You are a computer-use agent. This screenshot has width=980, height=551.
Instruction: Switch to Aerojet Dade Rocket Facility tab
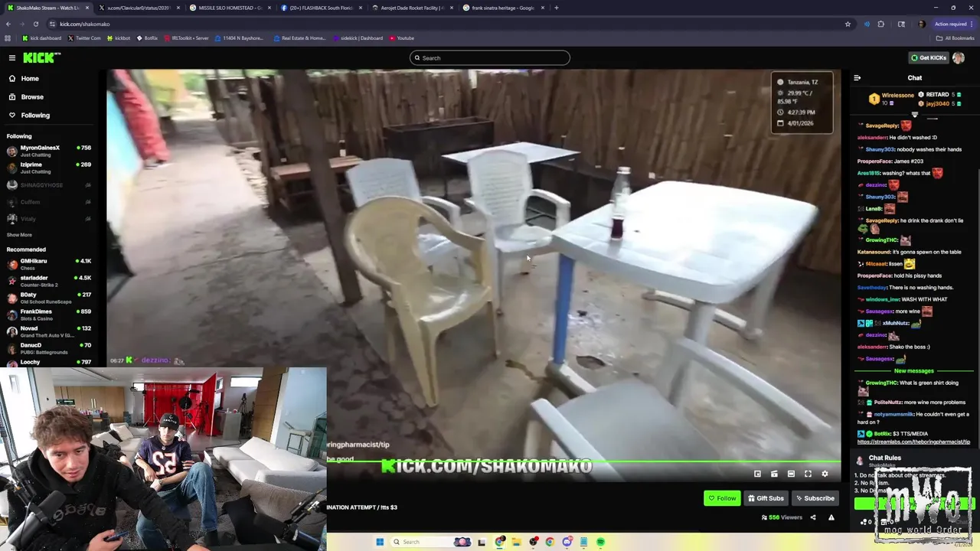pyautogui.click(x=412, y=8)
